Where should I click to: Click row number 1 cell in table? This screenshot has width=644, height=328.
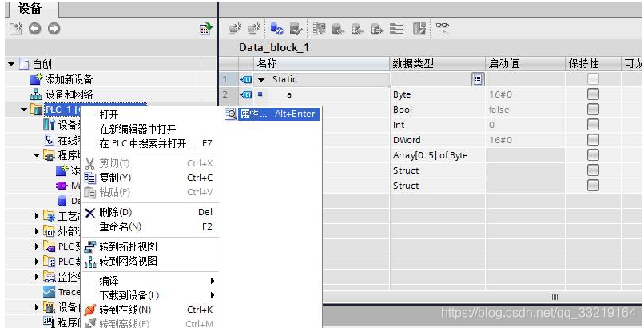point(229,79)
